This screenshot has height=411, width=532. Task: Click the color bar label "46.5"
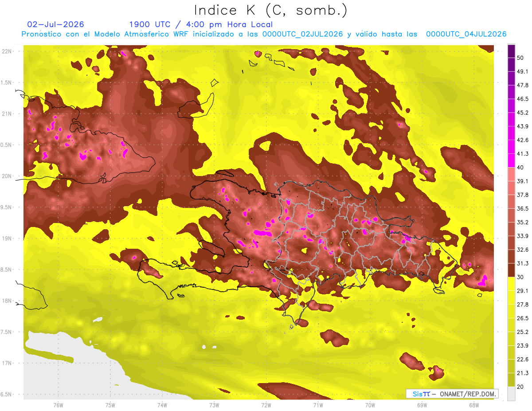[523, 99]
